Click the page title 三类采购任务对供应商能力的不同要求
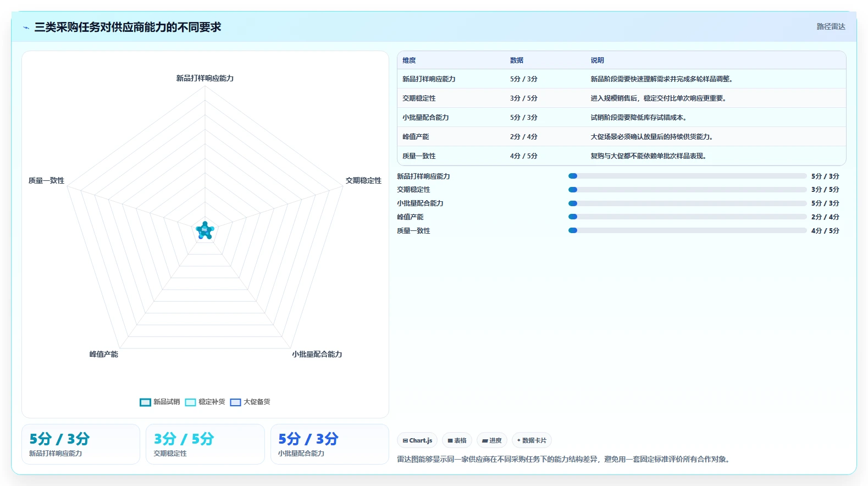 [128, 27]
